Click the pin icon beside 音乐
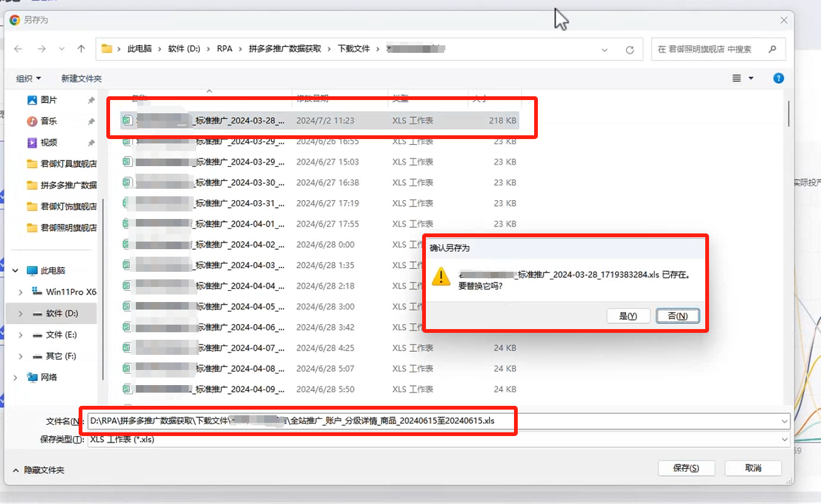This screenshot has height=504, width=821. click(91, 121)
